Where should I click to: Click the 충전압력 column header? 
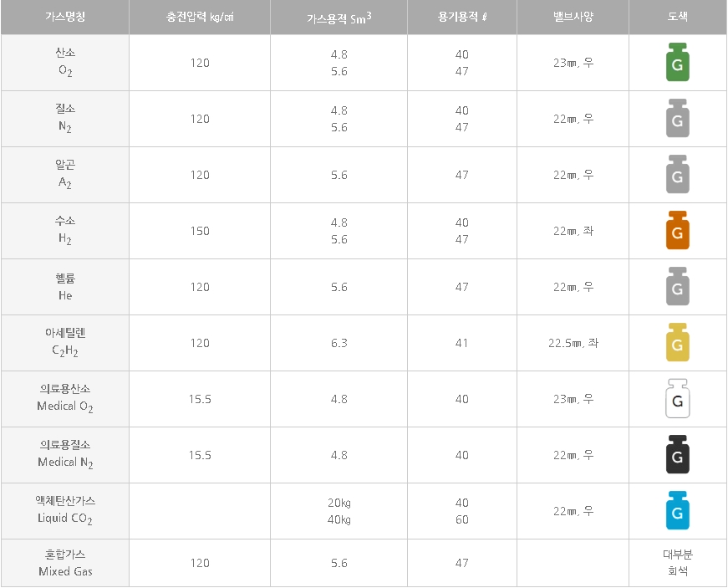point(200,17)
